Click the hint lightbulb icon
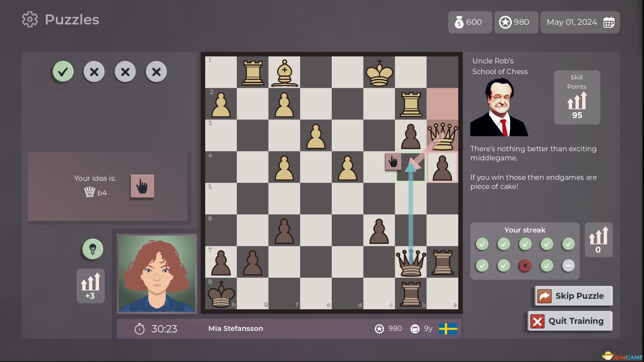Viewport: 644px width, 362px height. pos(92,249)
